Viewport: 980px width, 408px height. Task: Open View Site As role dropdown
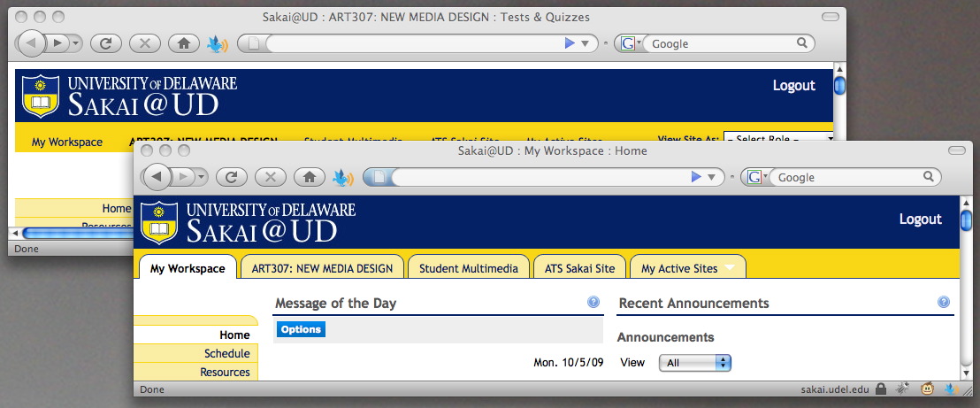click(778, 139)
